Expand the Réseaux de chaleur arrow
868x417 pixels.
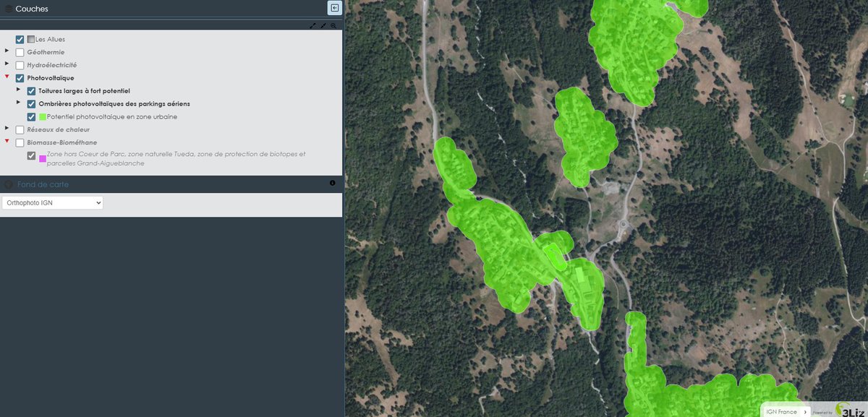[x=7, y=128]
